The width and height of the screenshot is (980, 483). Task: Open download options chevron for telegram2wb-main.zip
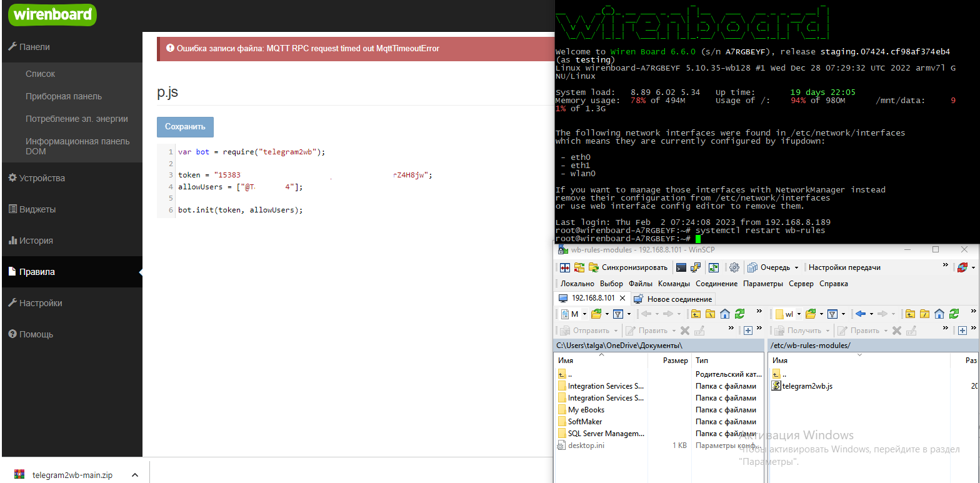tap(135, 475)
